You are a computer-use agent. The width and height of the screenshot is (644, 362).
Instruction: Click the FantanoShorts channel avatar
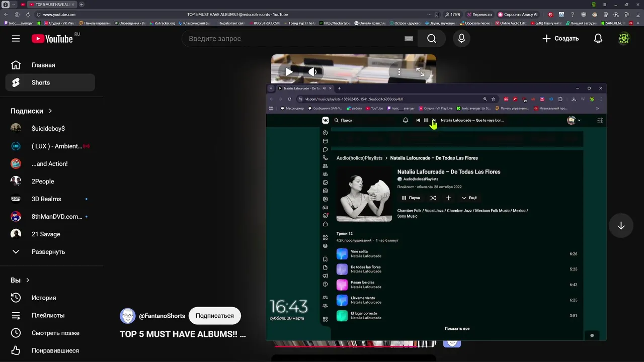click(x=127, y=316)
